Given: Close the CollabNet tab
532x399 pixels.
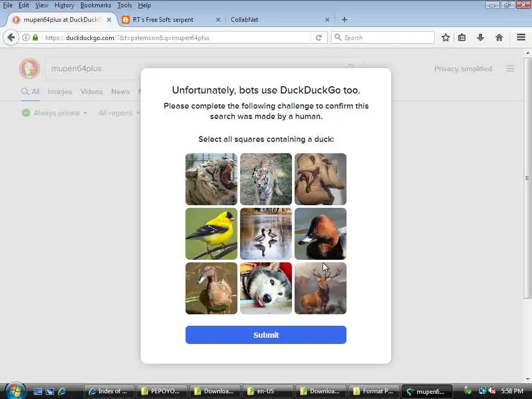Looking at the screenshot, I should [x=327, y=20].
